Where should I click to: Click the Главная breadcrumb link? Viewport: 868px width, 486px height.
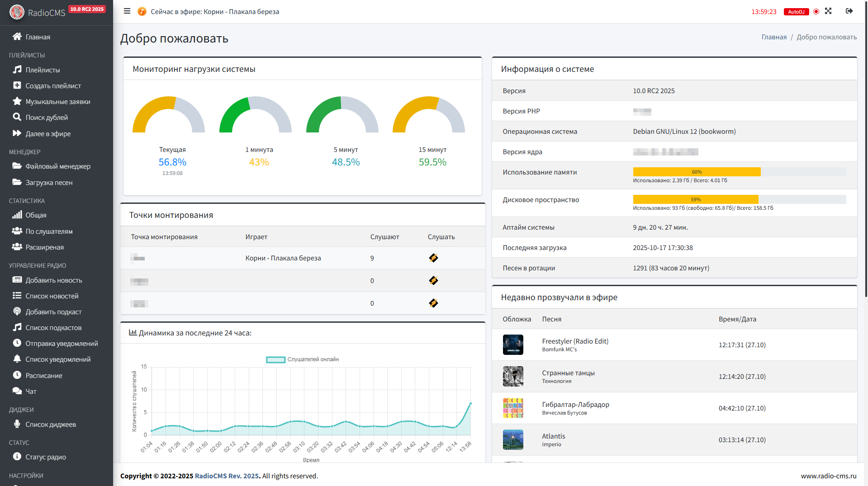pos(774,37)
